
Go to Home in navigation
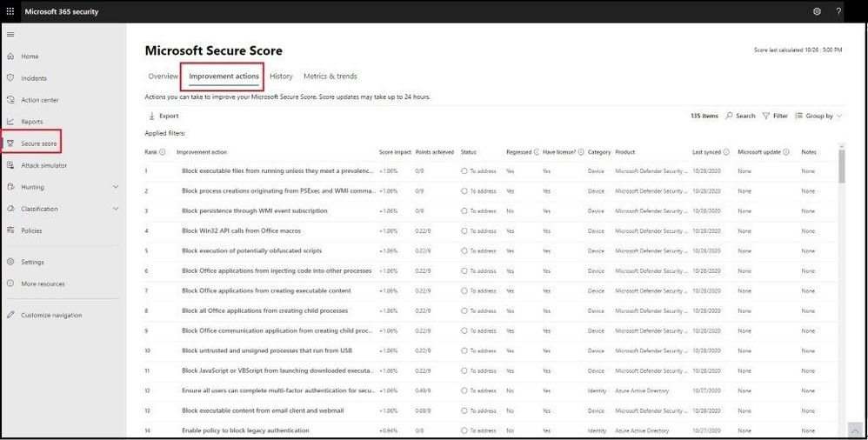point(30,57)
